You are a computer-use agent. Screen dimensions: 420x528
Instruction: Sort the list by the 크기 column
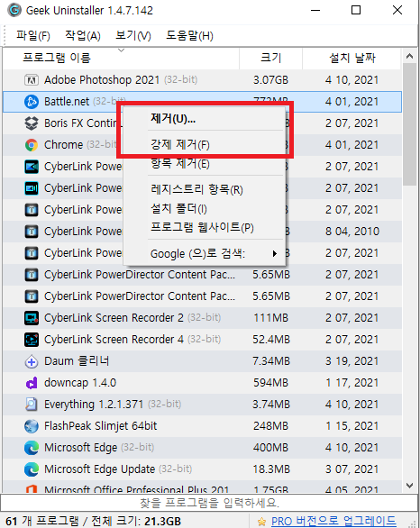(x=270, y=59)
